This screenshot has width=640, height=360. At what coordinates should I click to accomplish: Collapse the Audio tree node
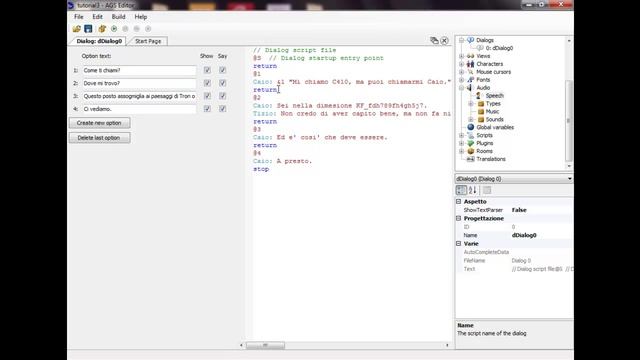coord(462,88)
